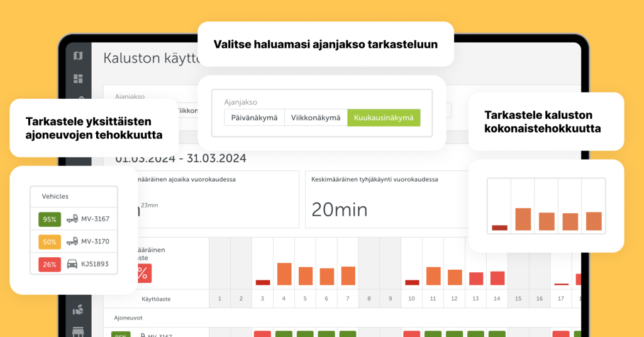Click the date range 01.03.2024 - 31.03.2024
The width and height of the screenshot is (644, 337).
click(180, 158)
